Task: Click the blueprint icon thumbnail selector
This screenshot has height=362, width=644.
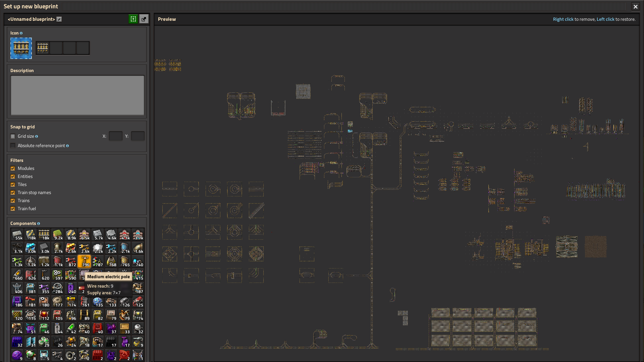Action: pyautogui.click(x=21, y=48)
